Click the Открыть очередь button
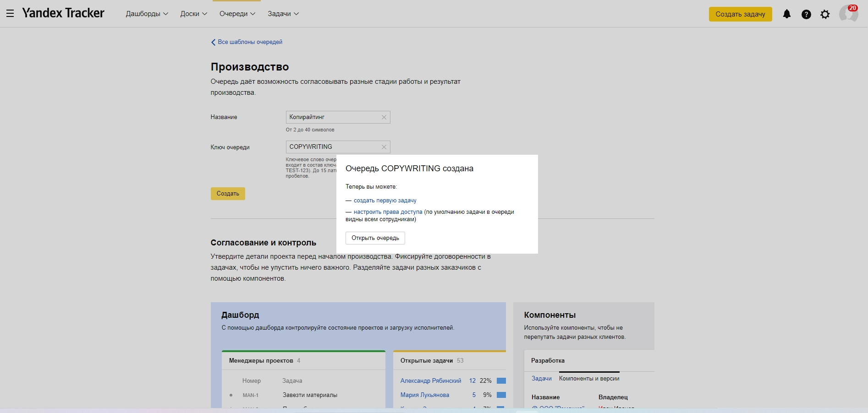The image size is (868, 413). pyautogui.click(x=375, y=238)
